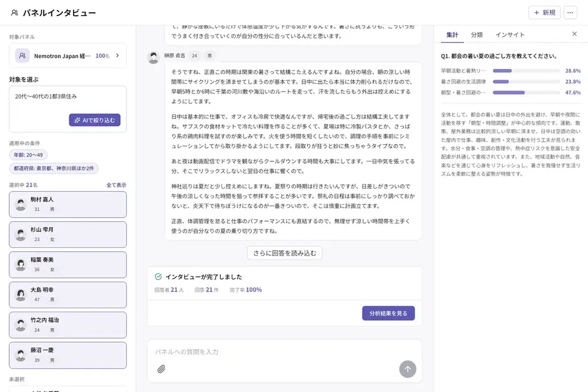Click avatar of 駒村 嘉人
The width and height of the screenshot is (588, 392).
coord(21,205)
